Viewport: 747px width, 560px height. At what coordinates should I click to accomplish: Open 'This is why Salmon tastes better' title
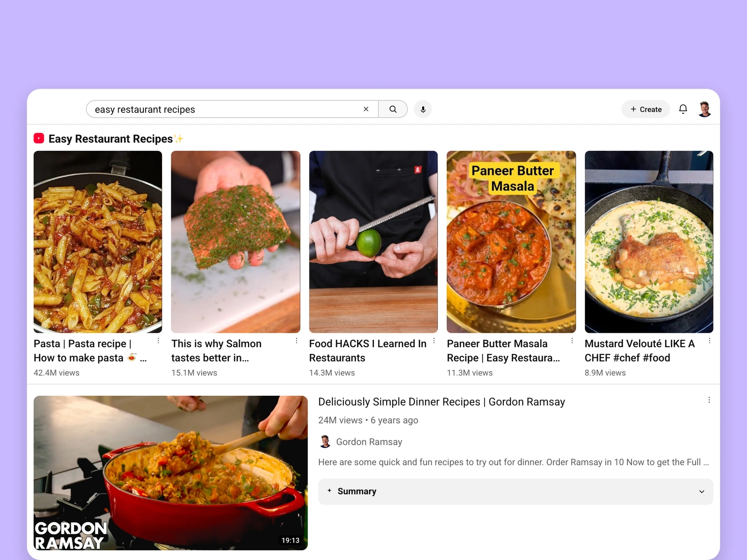click(216, 351)
